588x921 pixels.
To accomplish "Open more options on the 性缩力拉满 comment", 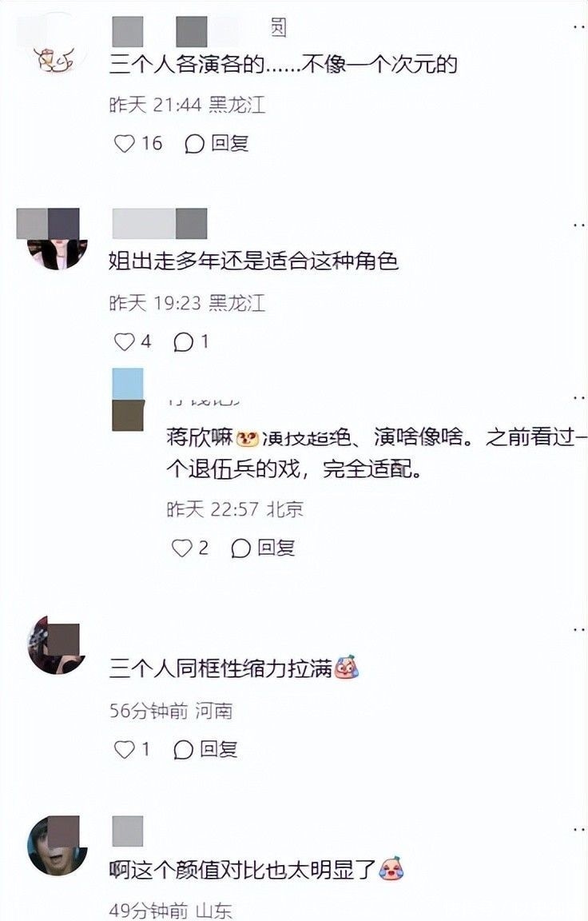I will (578, 630).
